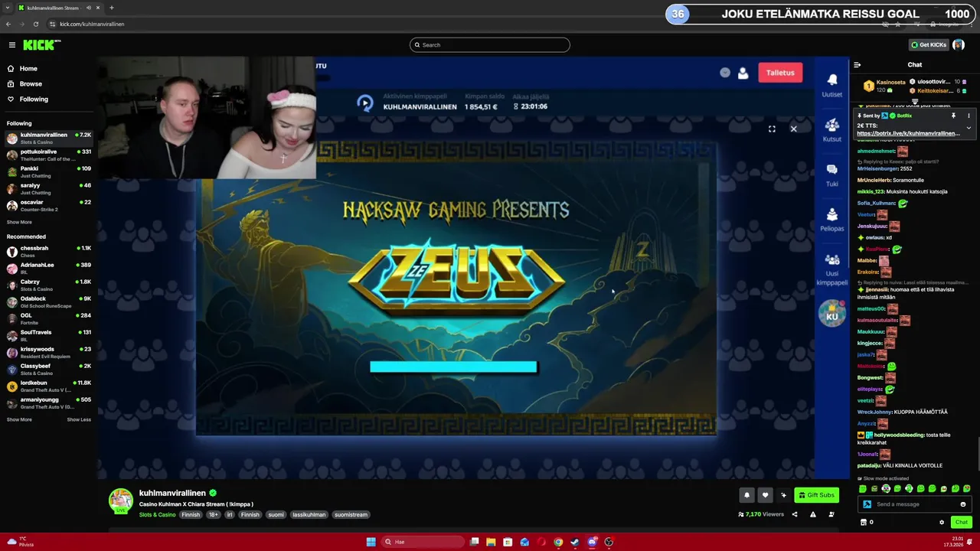Open chat settings gear icon
The height and width of the screenshot is (551, 980).
(x=942, y=522)
